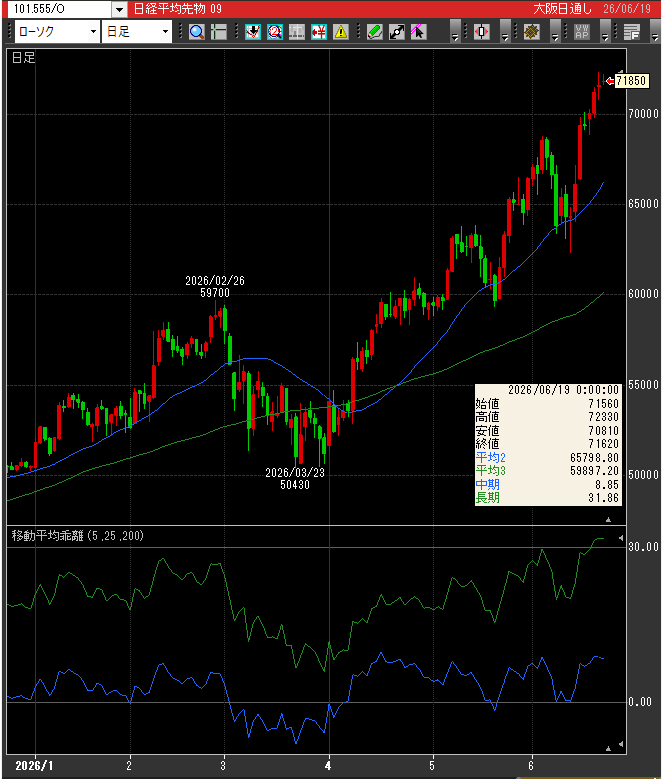Click triangle marker at price chart bottom-right
This screenshot has width=662, height=779.
pyautogui.click(x=608, y=520)
